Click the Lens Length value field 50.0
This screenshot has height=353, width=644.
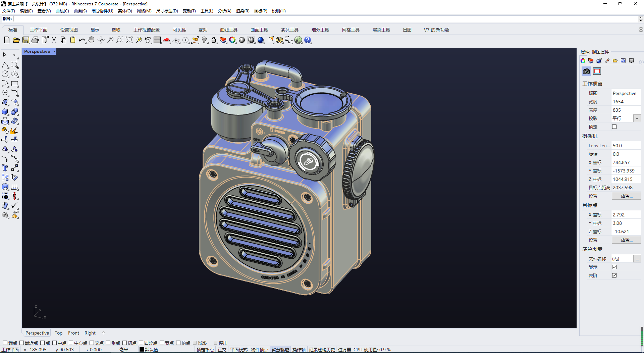tap(626, 146)
